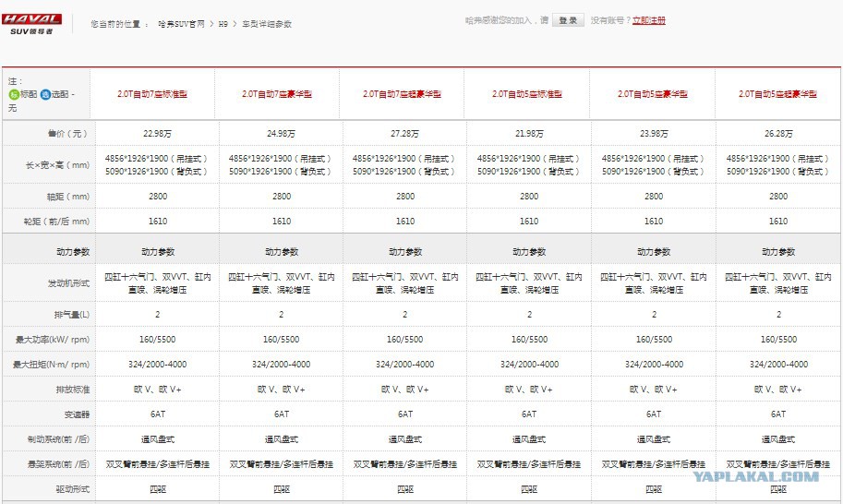This screenshot has width=843, height=504.
Task: Click the 售价(元) row label
Action: [67, 134]
